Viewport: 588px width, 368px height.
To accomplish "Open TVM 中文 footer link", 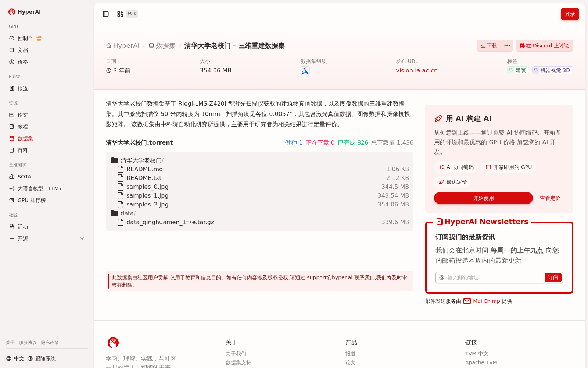I will point(477,354).
